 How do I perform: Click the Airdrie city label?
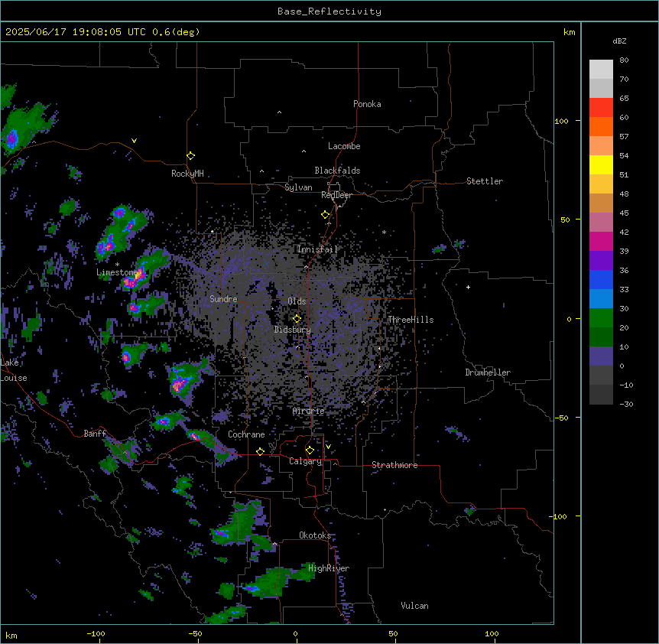tap(309, 411)
